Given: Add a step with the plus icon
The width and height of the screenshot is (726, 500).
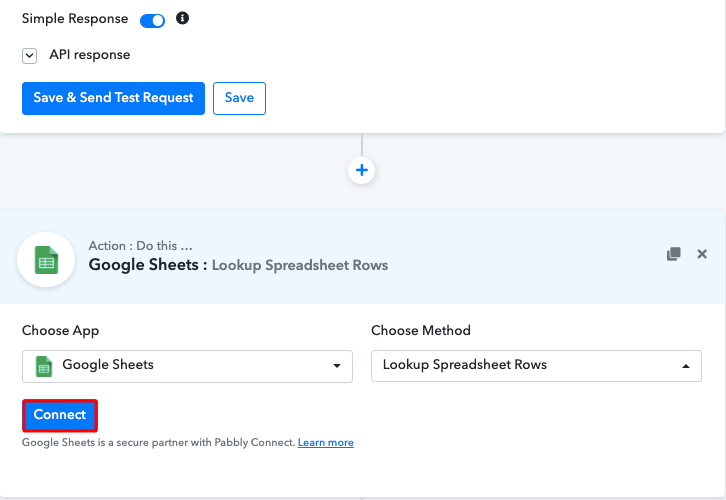Looking at the screenshot, I should [362, 170].
